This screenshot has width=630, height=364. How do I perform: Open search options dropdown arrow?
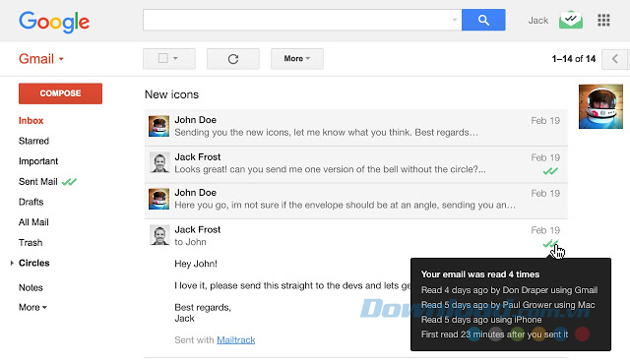point(455,20)
